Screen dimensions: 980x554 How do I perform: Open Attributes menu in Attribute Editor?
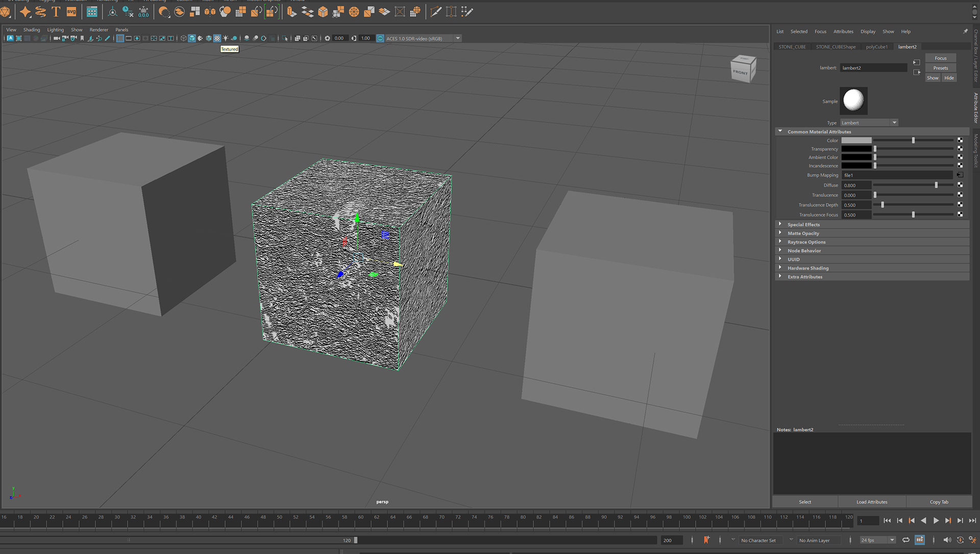tap(843, 32)
